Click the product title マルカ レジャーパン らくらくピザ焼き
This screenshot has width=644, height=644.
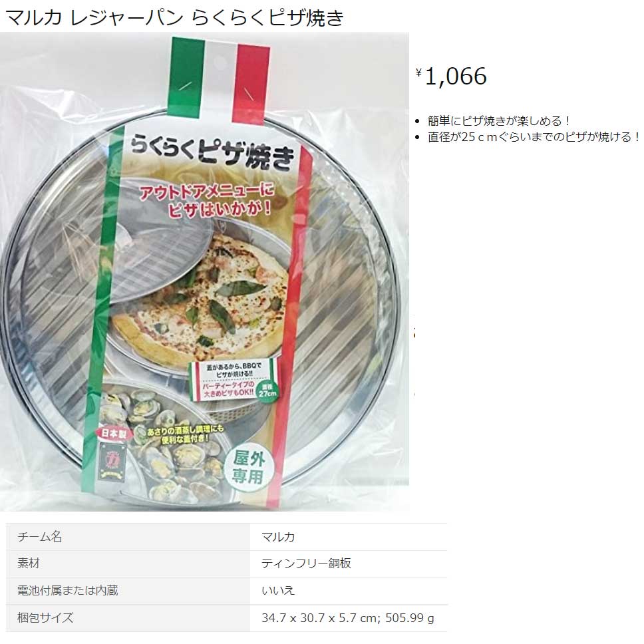(174, 17)
